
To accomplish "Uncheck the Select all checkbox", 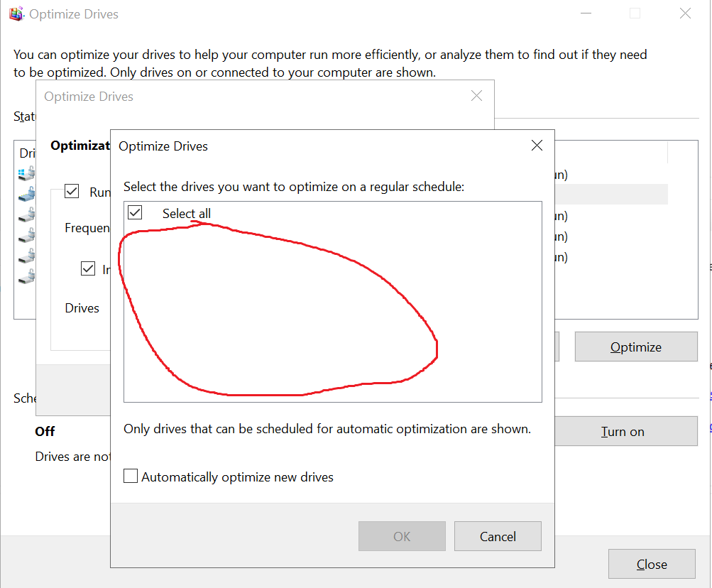I will click(135, 212).
